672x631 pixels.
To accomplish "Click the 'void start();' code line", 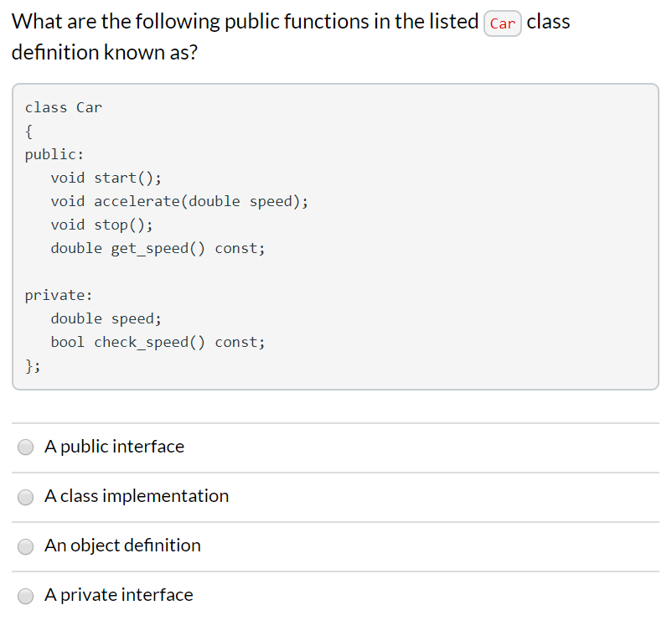I will pos(106,178).
